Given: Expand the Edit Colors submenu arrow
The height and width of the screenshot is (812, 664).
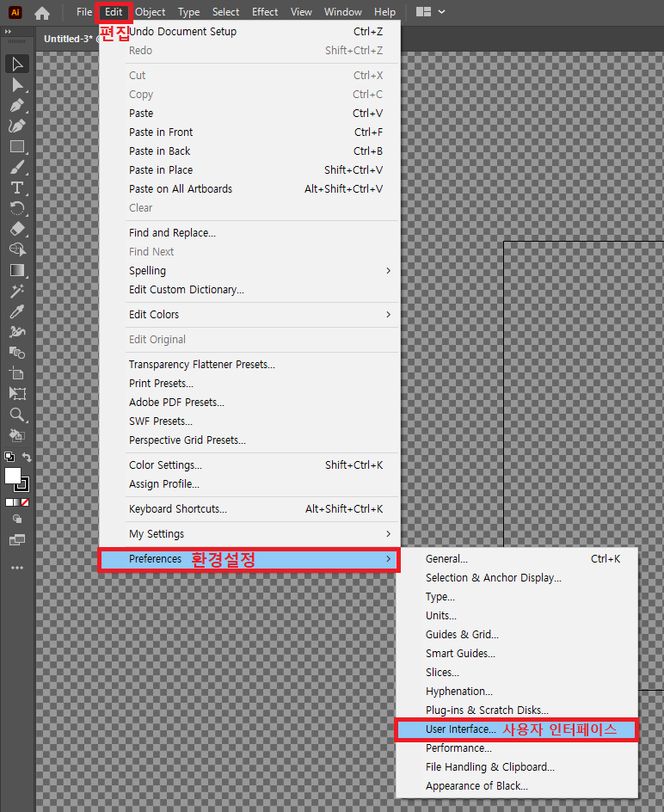Looking at the screenshot, I should click(389, 314).
